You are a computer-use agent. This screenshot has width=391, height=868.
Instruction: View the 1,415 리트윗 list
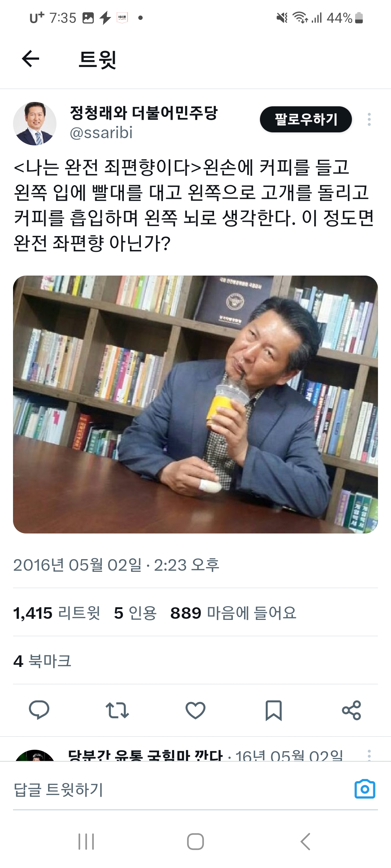(57, 613)
